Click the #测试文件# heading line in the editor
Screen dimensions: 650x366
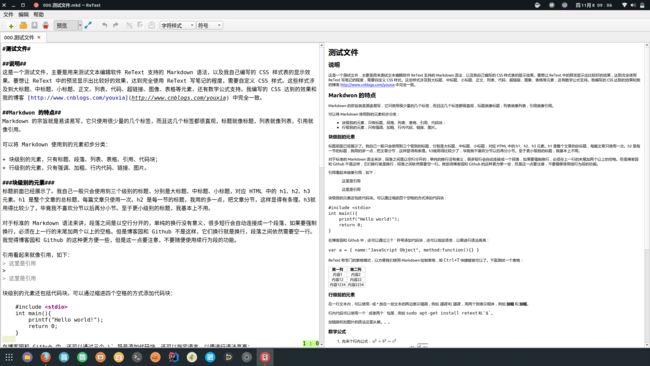(17, 49)
